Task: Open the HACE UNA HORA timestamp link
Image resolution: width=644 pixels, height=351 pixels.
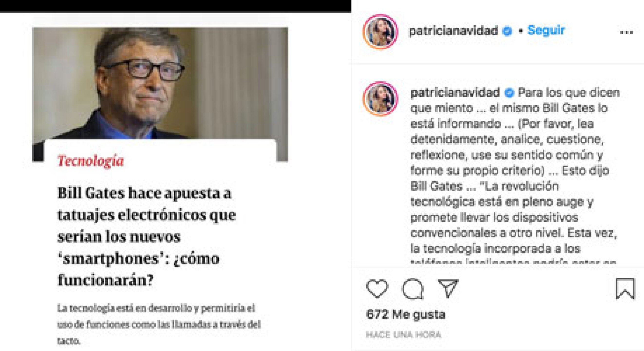Action: point(404,335)
